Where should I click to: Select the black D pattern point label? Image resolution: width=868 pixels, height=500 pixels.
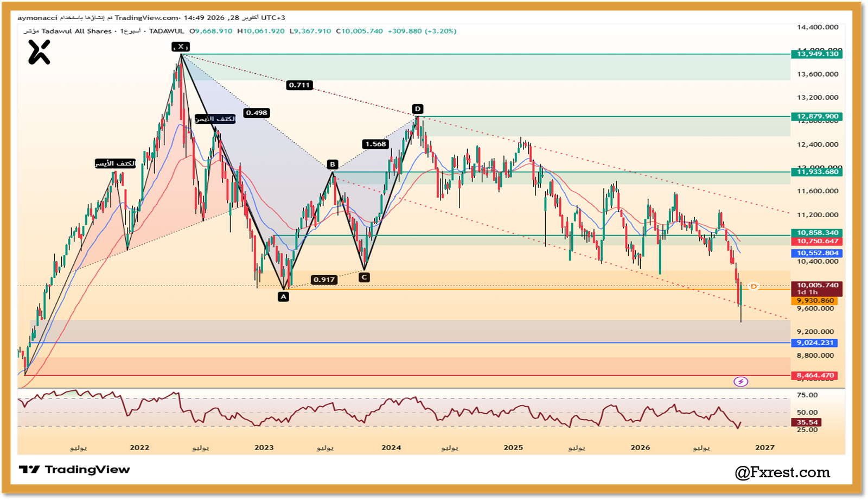[x=417, y=109]
